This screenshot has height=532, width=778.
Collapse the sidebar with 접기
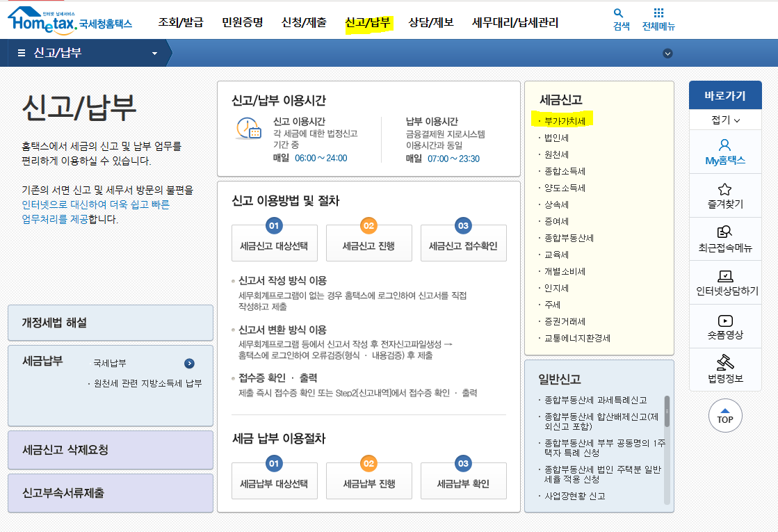pos(725,120)
